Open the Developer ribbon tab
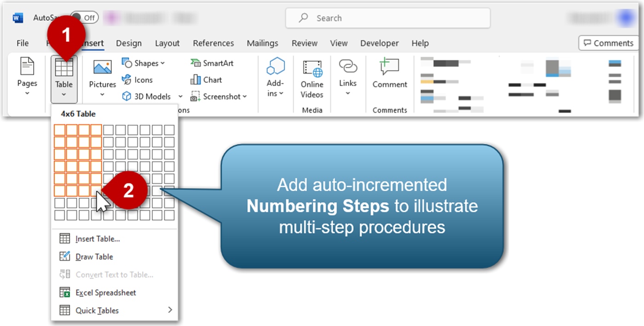Viewport: 644px width, 326px height. click(x=379, y=43)
